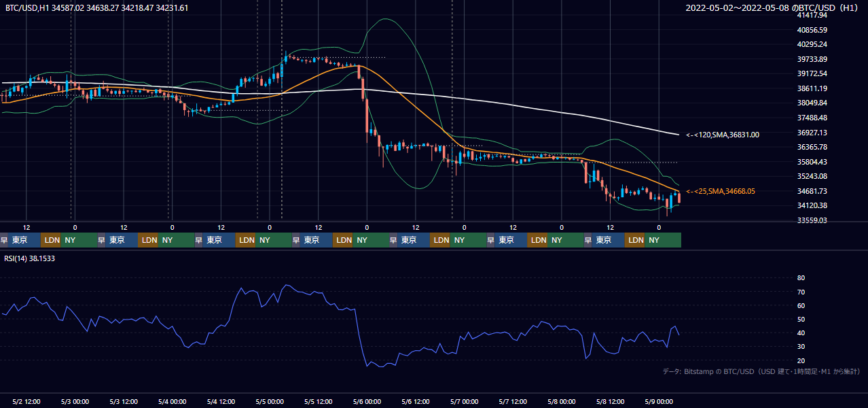Select the 5/7 12:00 time axis label
868x408 pixels.
pyautogui.click(x=513, y=402)
